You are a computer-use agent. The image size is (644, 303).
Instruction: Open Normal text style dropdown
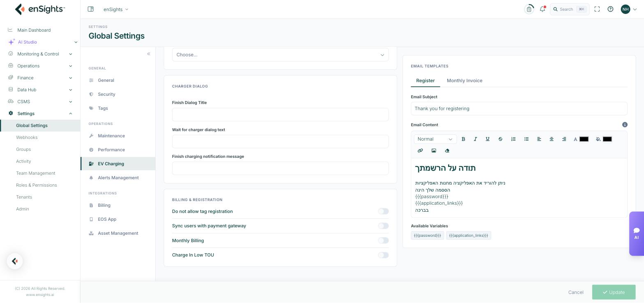435,139
